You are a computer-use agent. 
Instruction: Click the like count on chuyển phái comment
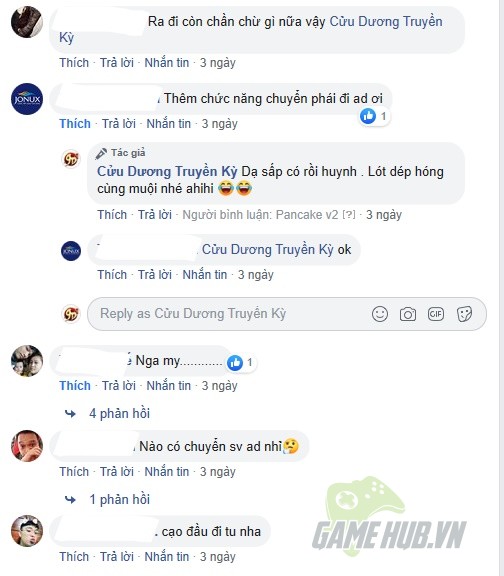pyautogui.click(x=374, y=116)
